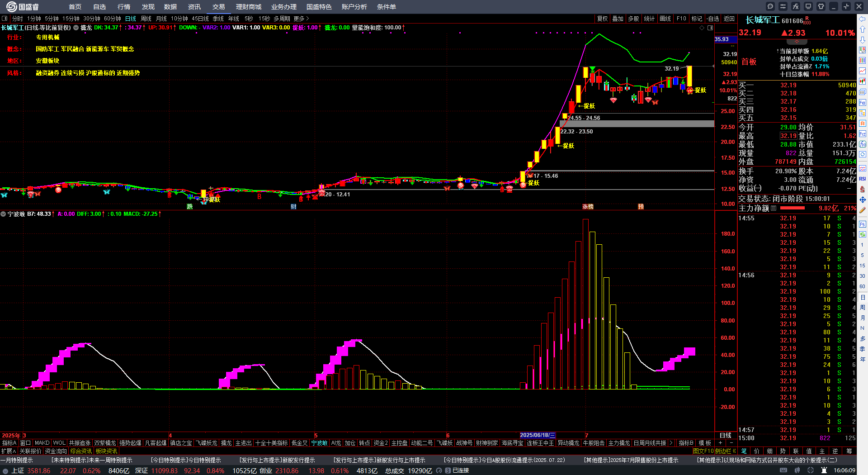868x475 pixels.
Task: Click the RSI icon in right sidebar
Action: [x=863, y=179]
